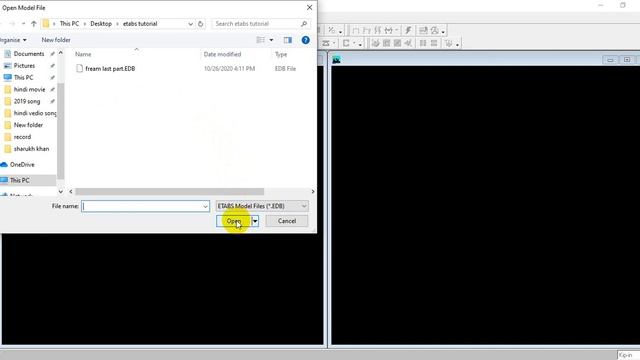The width and height of the screenshot is (640, 360).
Task: Click the lightning bolt icon in ETABS toolbar
Action: (x=408, y=30)
